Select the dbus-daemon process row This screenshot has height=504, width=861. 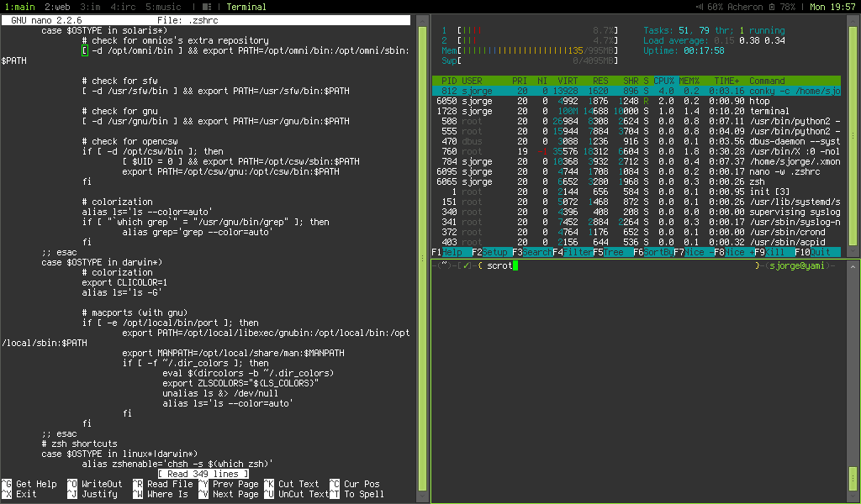[x=636, y=141]
